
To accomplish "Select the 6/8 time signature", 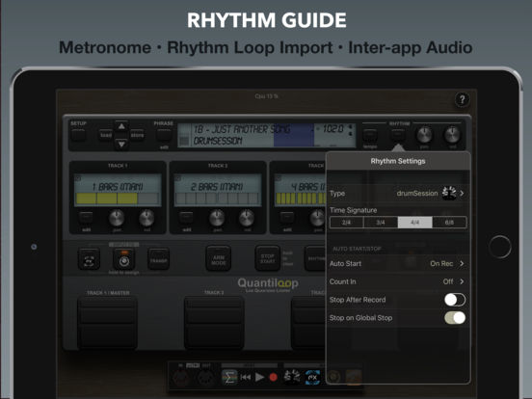I will (x=449, y=223).
